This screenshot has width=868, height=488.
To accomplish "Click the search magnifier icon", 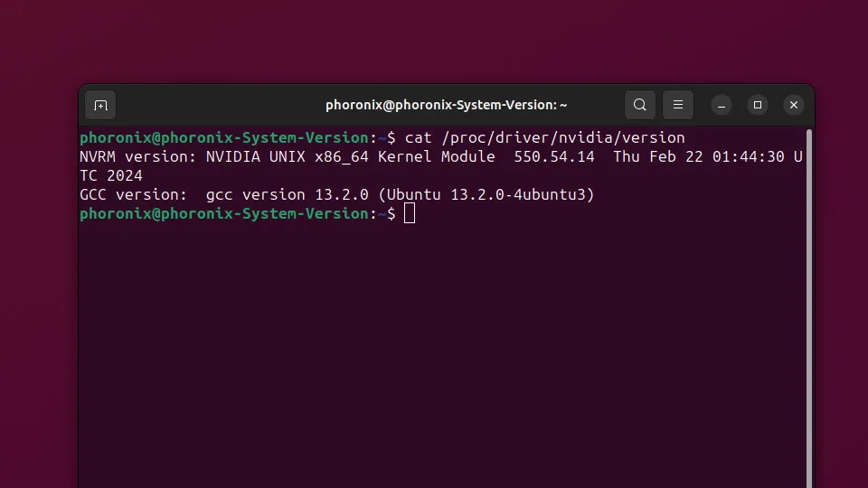I will (x=639, y=105).
